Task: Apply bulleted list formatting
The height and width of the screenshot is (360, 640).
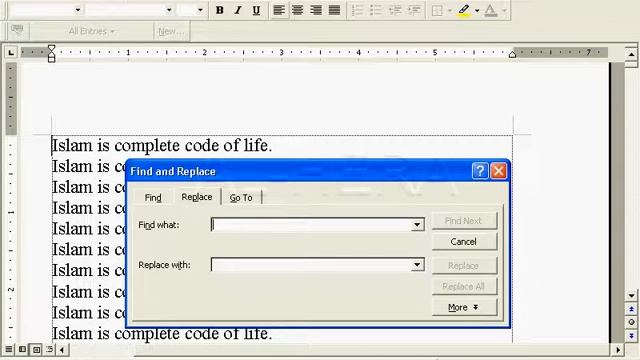Action: [x=376, y=10]
